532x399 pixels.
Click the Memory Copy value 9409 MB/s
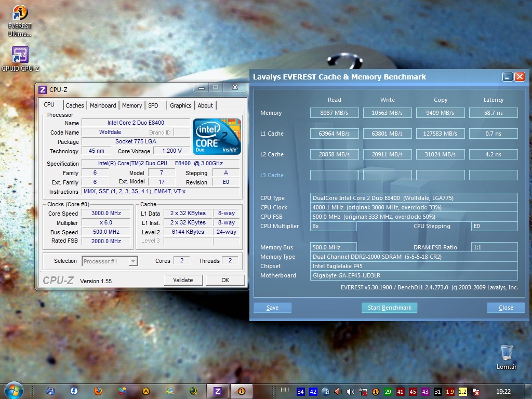pos(440,113)
